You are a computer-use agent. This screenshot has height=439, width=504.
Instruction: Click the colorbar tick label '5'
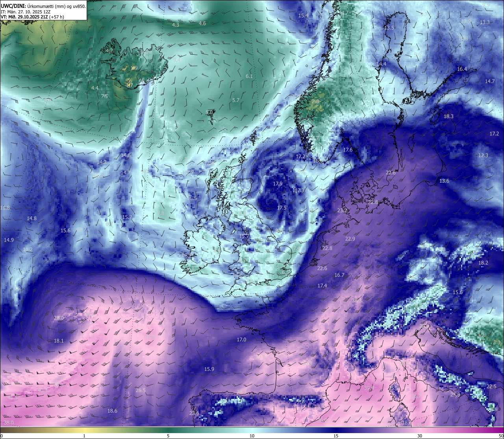coord(168,436)
